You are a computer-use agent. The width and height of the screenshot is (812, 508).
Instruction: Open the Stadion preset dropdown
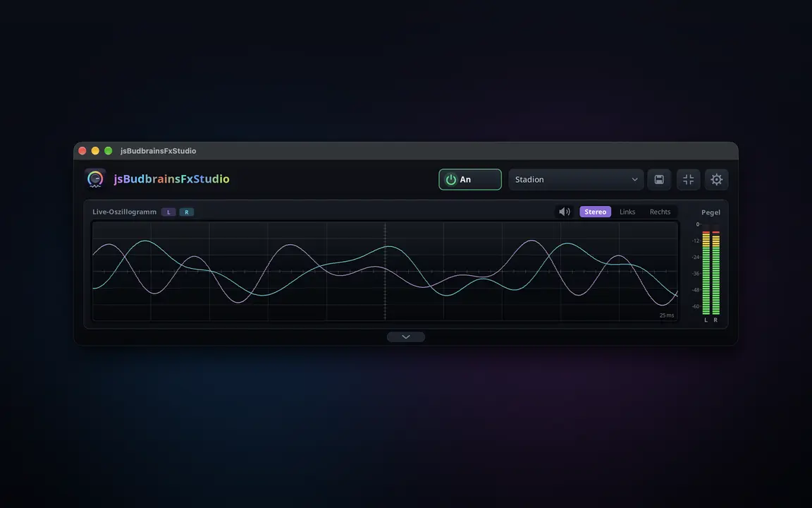(576, 179)
